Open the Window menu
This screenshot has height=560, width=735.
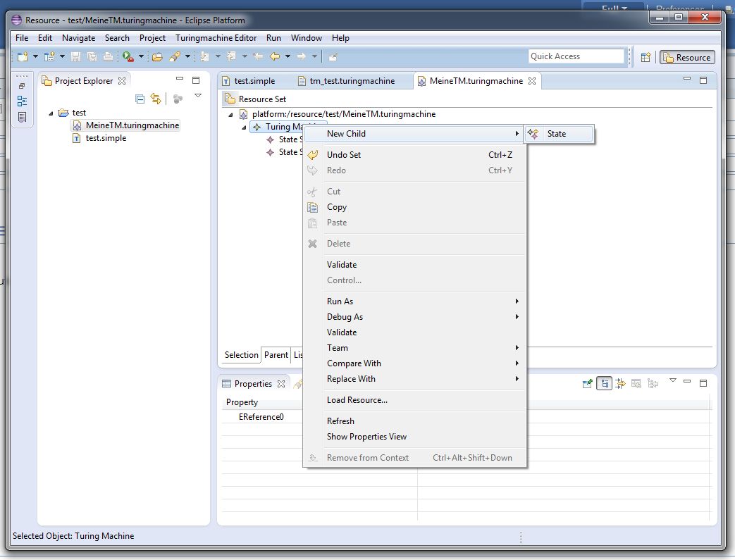(x=306, y=38)
